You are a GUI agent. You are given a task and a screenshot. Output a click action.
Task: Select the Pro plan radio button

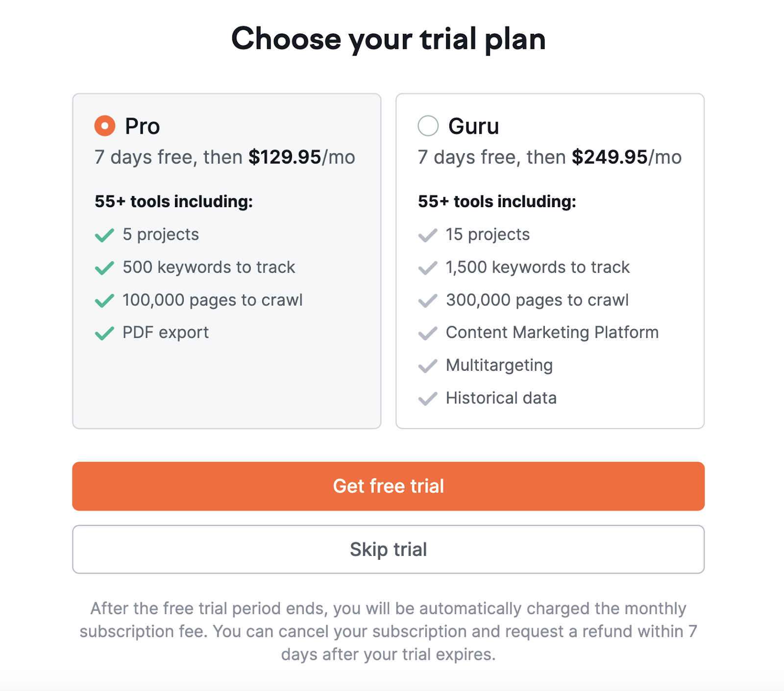coord(104,125)
